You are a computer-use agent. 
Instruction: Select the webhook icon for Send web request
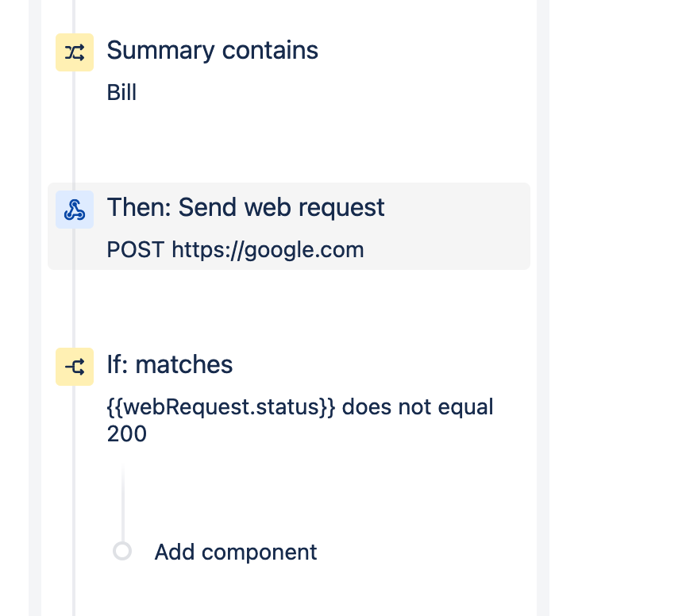(x=75, y=210)
